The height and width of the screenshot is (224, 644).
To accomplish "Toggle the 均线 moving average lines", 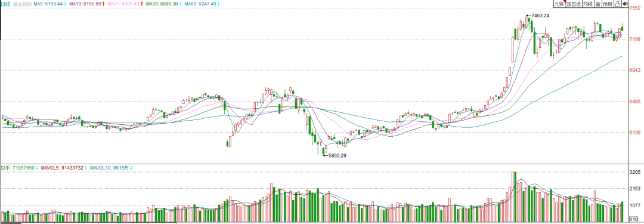I will pyautogui.click(x=588, y=4).
